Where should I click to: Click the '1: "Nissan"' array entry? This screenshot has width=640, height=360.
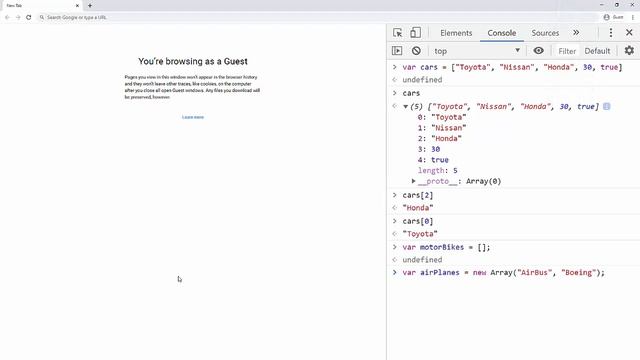pos(442,128)
